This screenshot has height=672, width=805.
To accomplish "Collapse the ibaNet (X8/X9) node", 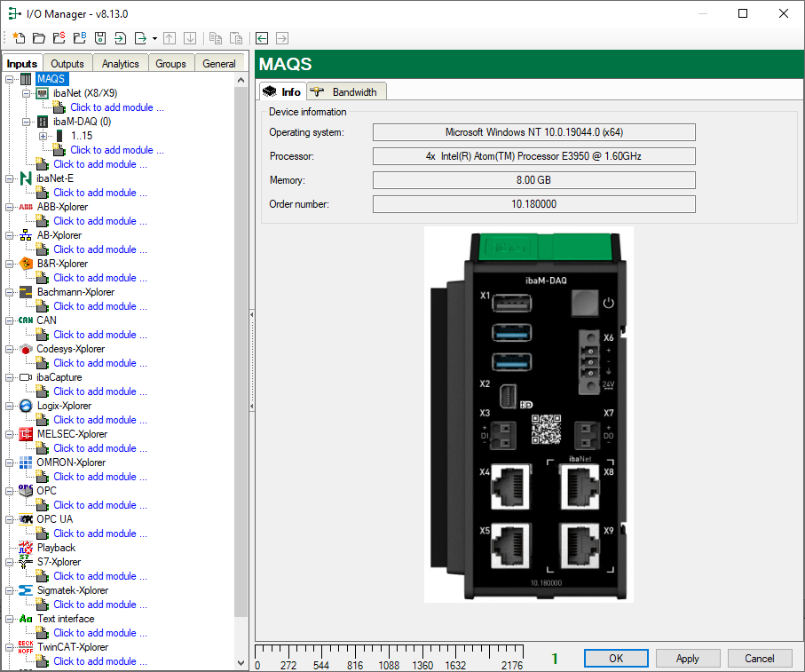I will point(27,93).
